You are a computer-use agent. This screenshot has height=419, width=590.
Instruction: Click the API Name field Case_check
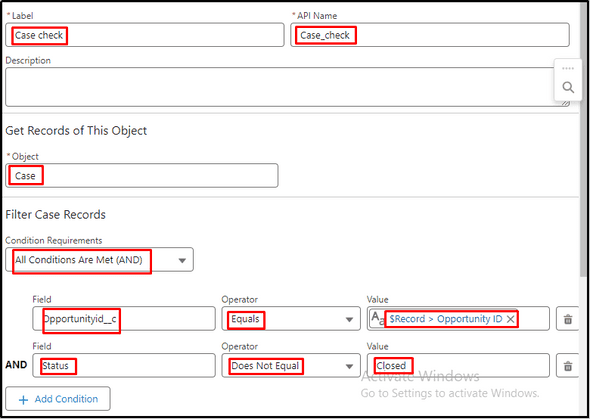click(x=430, y=35)
